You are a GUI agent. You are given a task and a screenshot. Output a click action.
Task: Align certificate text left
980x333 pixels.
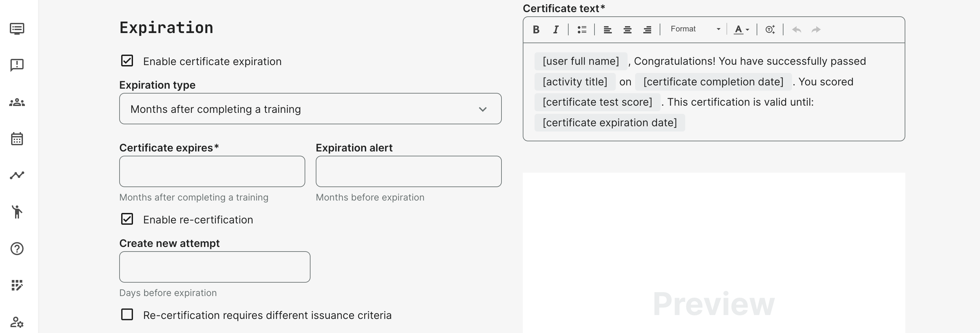608,30
